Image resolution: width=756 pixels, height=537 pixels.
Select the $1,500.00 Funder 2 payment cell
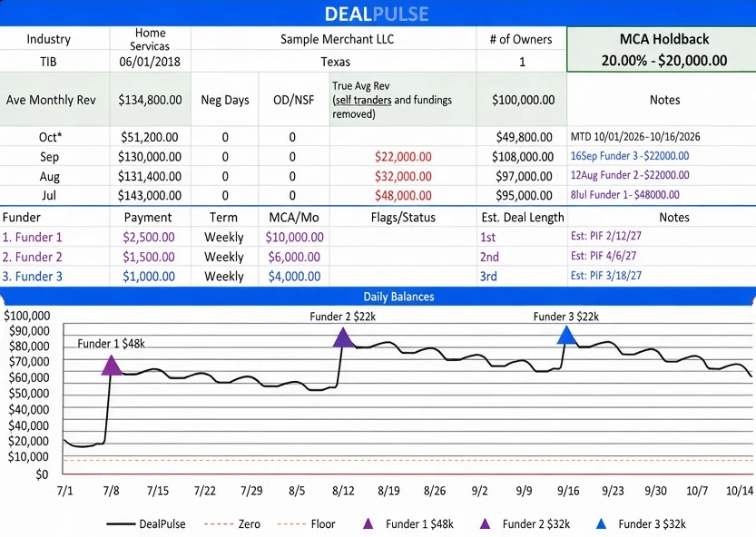[x=149, y=257]
